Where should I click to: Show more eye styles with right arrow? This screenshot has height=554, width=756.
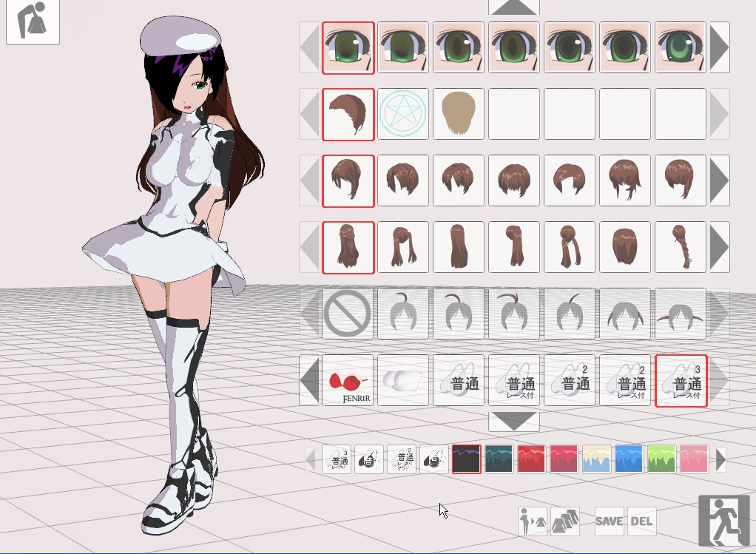[x=720, y=47]
